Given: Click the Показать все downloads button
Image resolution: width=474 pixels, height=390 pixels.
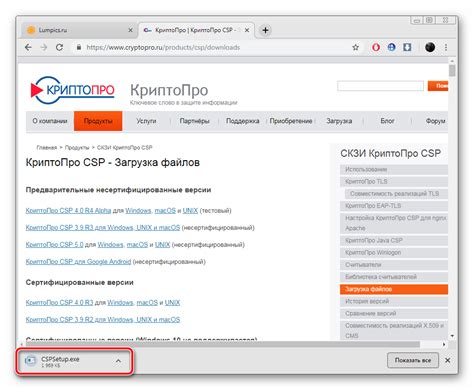Looking at the screenshot, I should pos(413,360).
